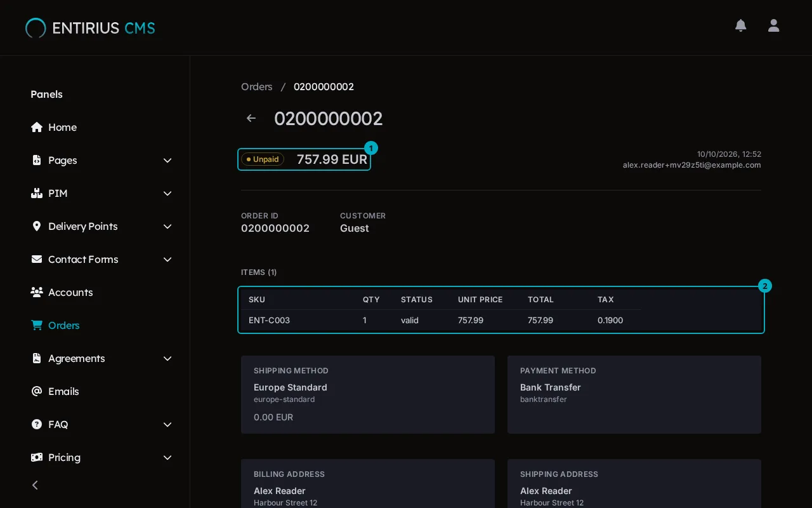Open Home in the sidebar
Screen dimensions: 812x508
click(62, 127)
